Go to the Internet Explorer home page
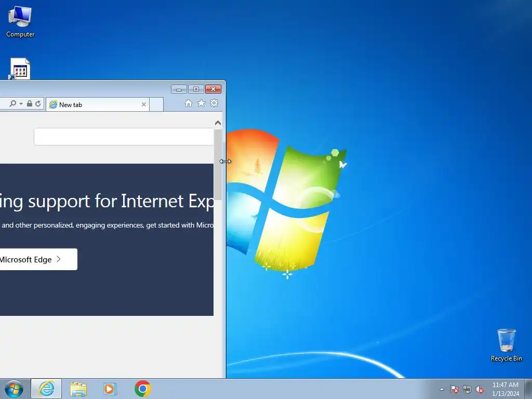 click(188, 103)
